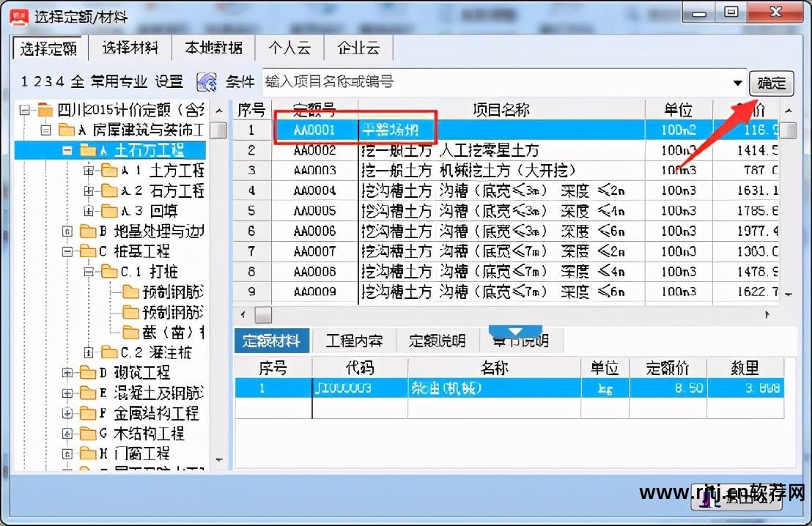Expand the D 砌筑工程 node
Image resolution: width=812 pixels, height=526 pixels.
(x=67, y=373)
